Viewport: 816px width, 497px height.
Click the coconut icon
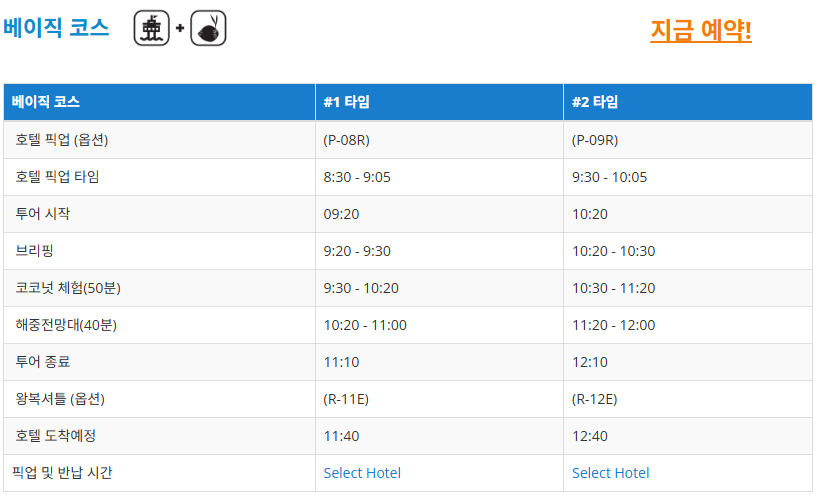click(x=208, y=28)
